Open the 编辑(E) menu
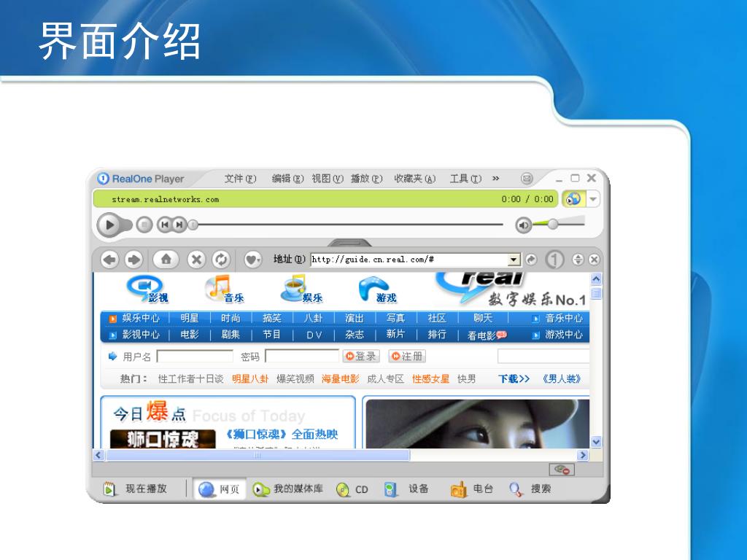This screenshot has width=747, height=560. pos(287,179)
